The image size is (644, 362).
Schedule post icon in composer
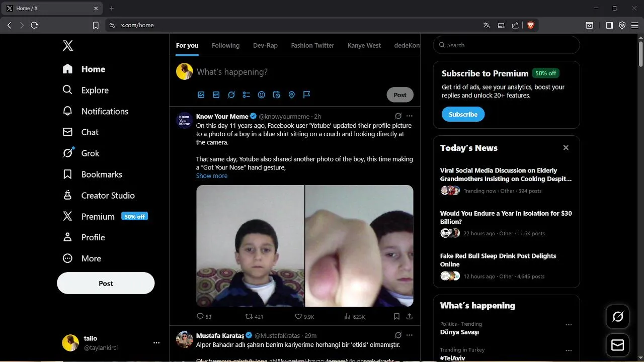tap(276, 95)
